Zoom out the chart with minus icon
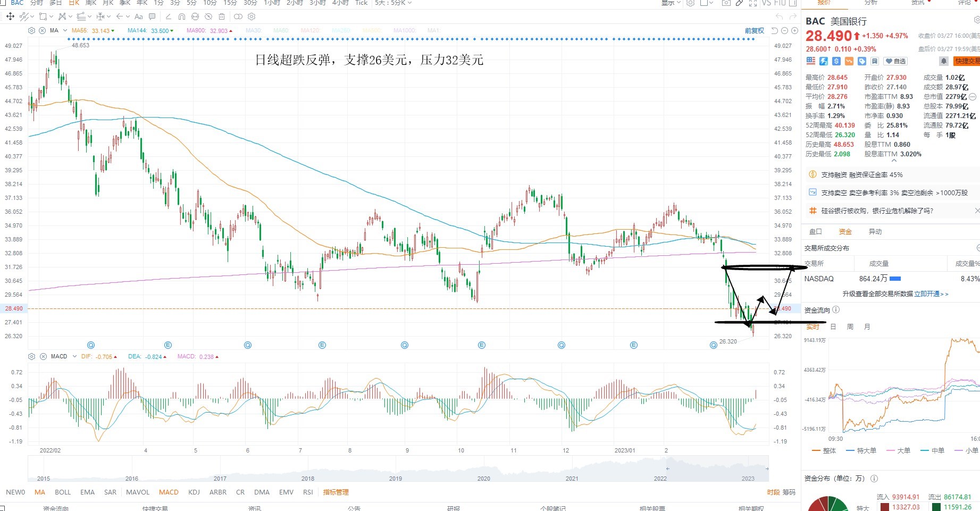 tap(785, 31)
